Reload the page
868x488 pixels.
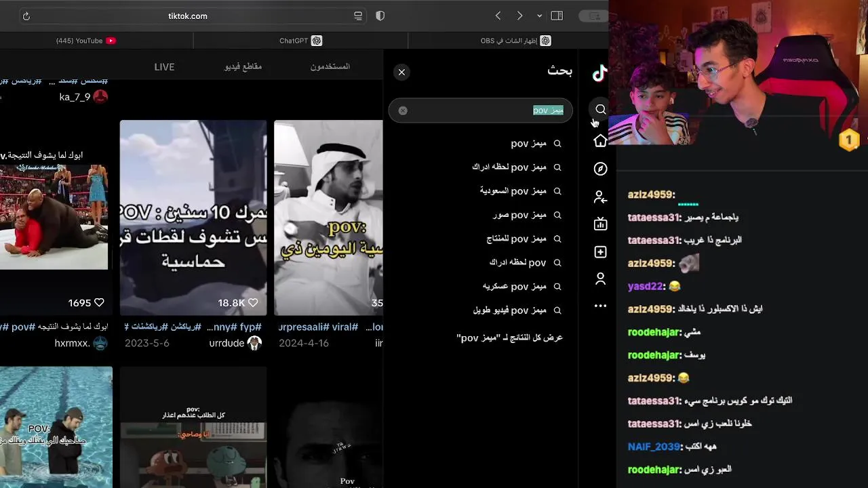[26, 16]
